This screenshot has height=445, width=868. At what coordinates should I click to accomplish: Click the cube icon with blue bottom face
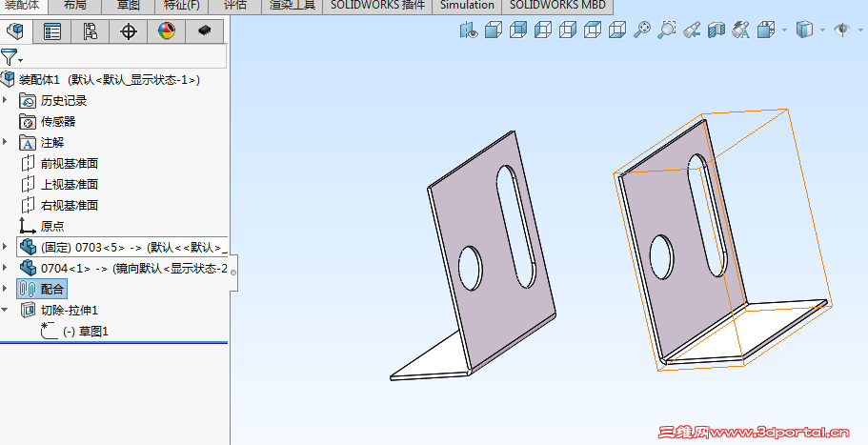617,30
